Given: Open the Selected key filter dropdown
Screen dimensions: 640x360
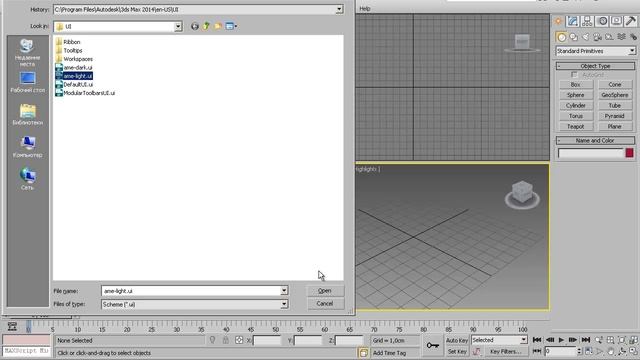Looking at the screenshot, I should [499, 340].
